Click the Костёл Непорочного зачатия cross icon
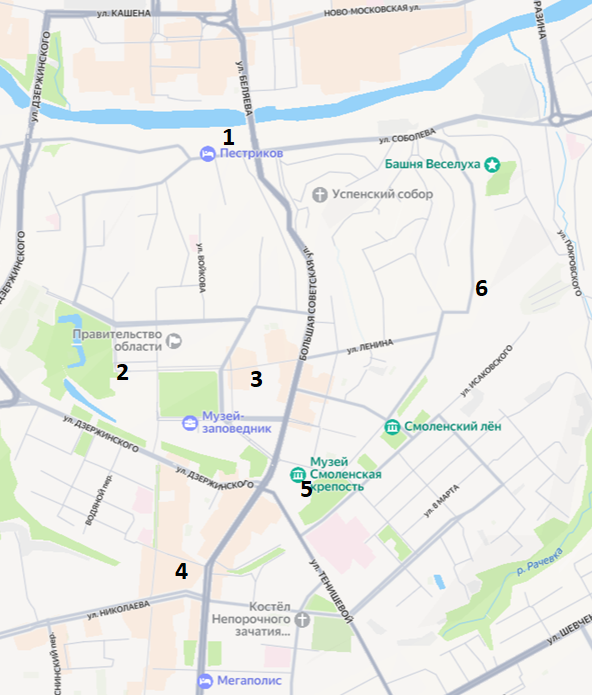Image resolution: width=592 pixels, height=695 pixels. point(302,619)
